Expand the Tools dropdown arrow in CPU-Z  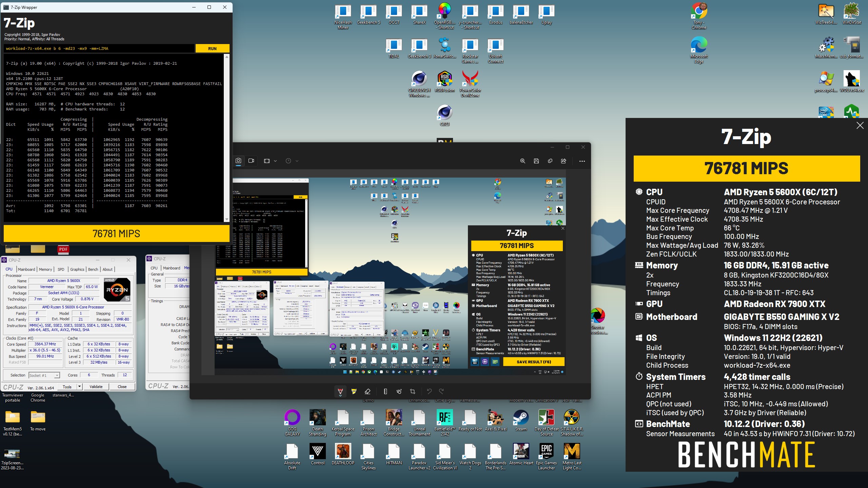click(79, 387)
